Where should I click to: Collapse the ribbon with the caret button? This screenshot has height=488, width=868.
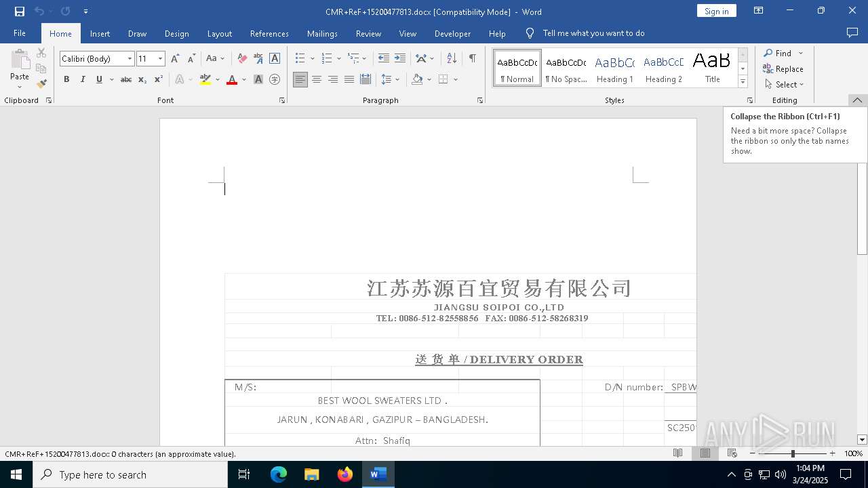[x=857, y=100]
